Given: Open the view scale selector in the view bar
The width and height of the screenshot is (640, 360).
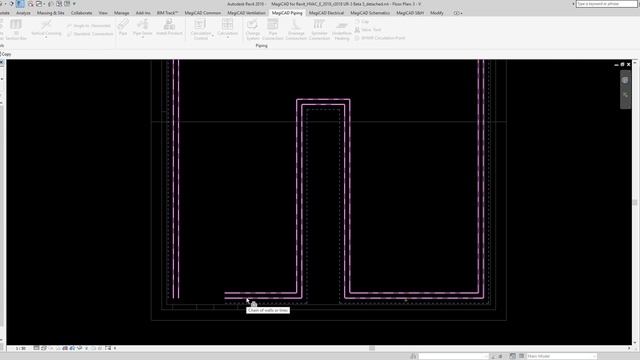Looking at the screenshot, I should 20,349.
